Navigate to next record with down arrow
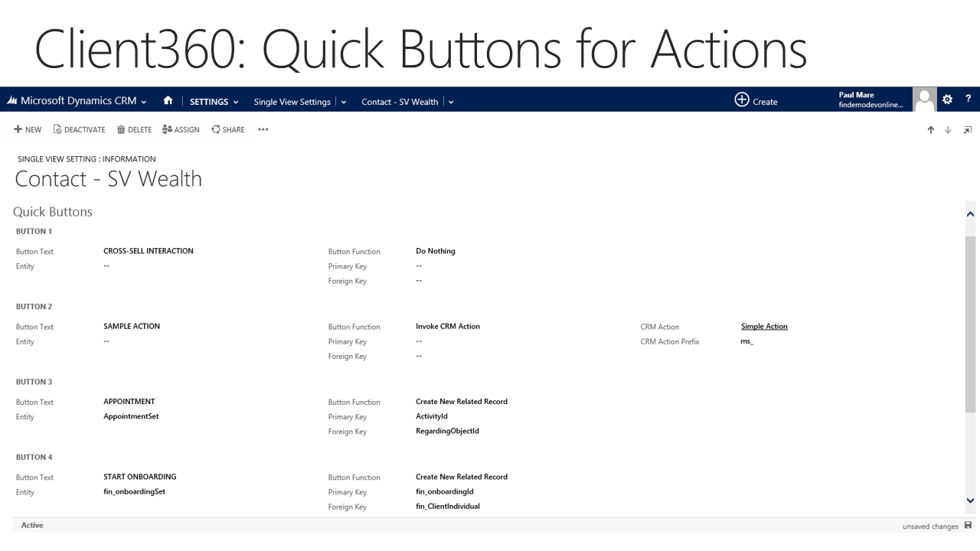This screenshot has height=551, width=980. [948, 130]
